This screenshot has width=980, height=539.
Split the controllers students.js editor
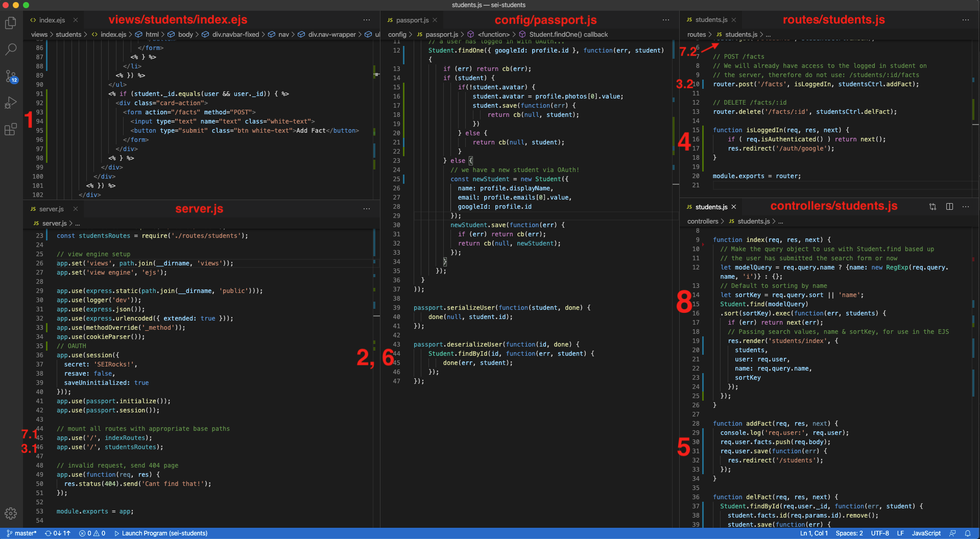[949, 207]
